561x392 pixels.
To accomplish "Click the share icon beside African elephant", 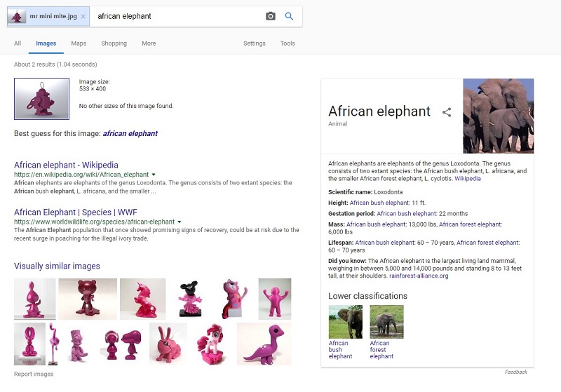I will click(x=447, y=112).
